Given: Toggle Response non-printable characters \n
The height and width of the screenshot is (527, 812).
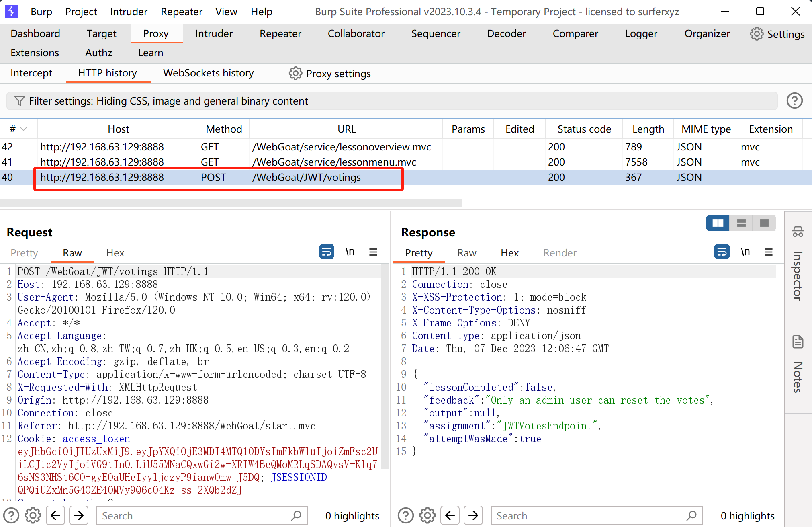Looking at the screenshot, I should pos(745,252).
